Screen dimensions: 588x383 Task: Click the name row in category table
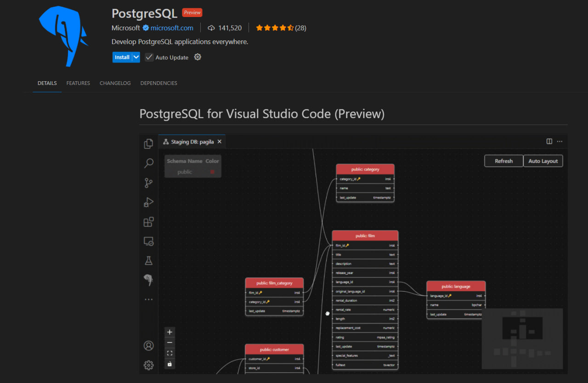click(x=365, y=188)
